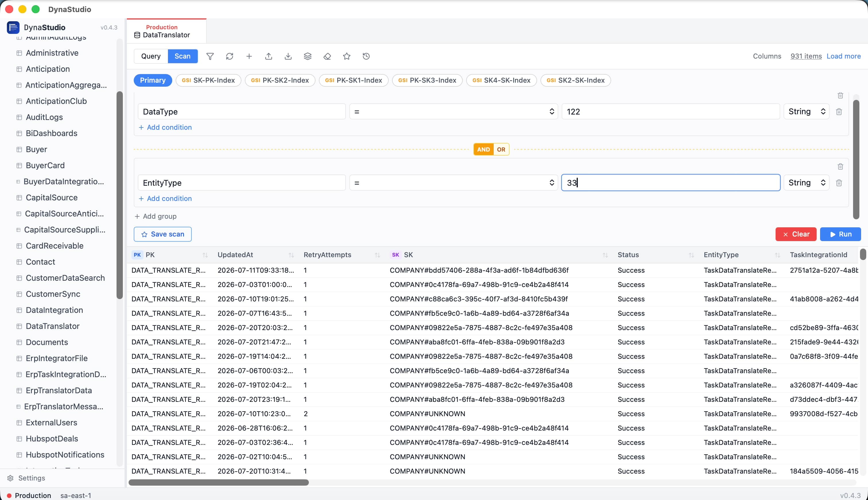
Task: Open String type dropdown for DataType row
Action: (806, 112)
